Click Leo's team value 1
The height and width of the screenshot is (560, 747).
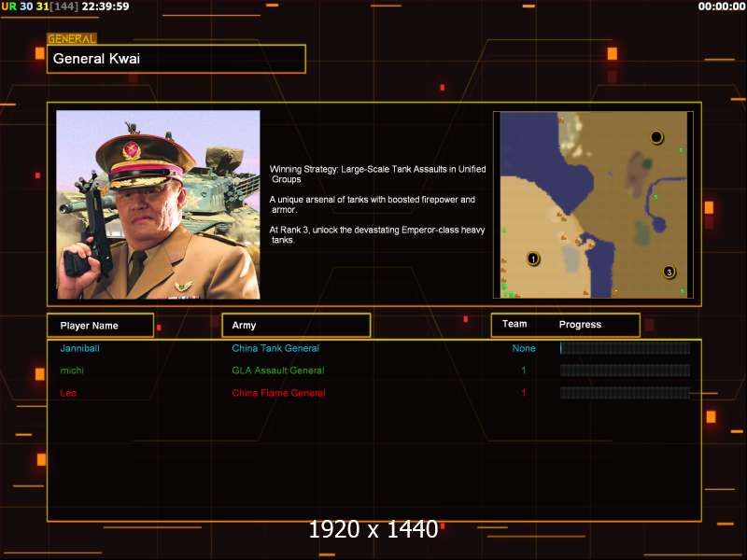click(524, 393)
